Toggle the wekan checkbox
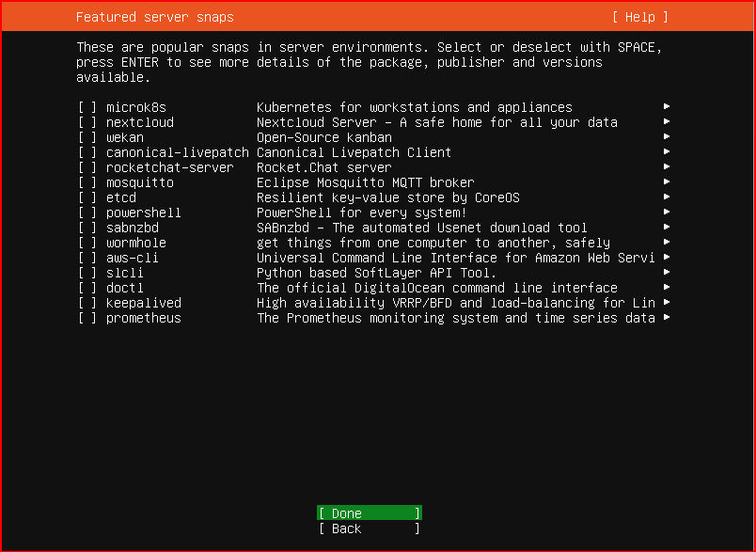This screenshot has width=756, height=552. click(87, 137)
